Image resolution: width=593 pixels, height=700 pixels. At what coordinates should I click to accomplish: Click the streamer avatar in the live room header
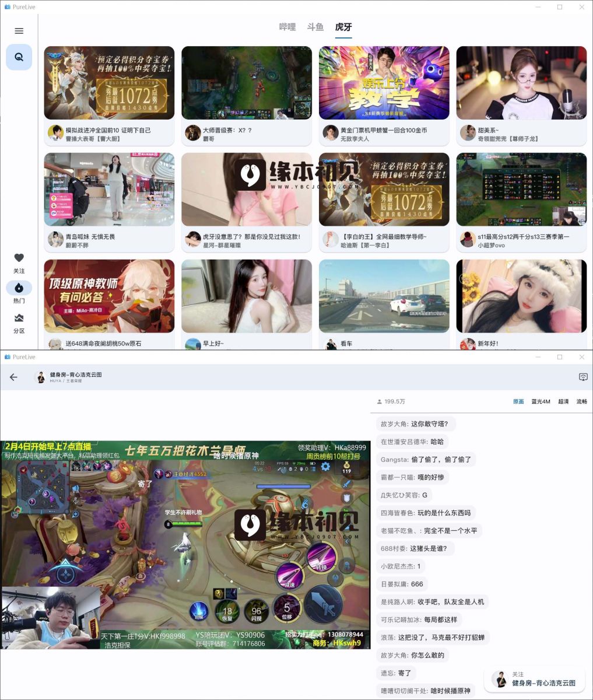tap(41, 377)
